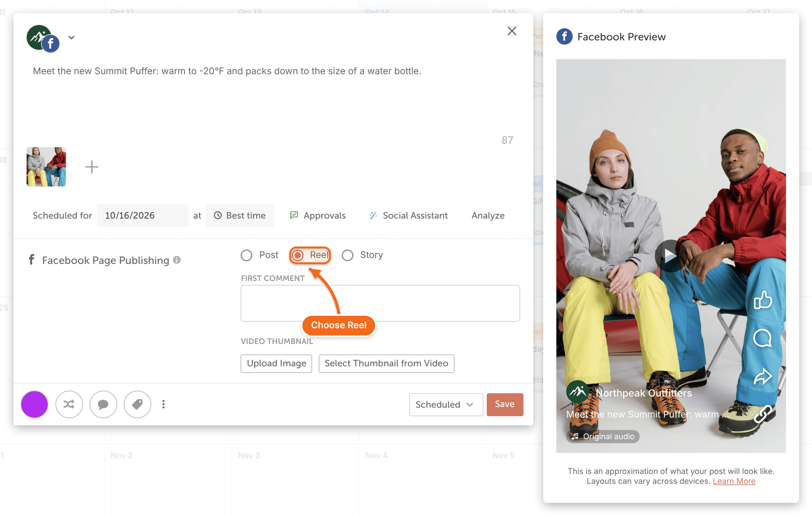Click the Analyze option

tap(488, 215)
